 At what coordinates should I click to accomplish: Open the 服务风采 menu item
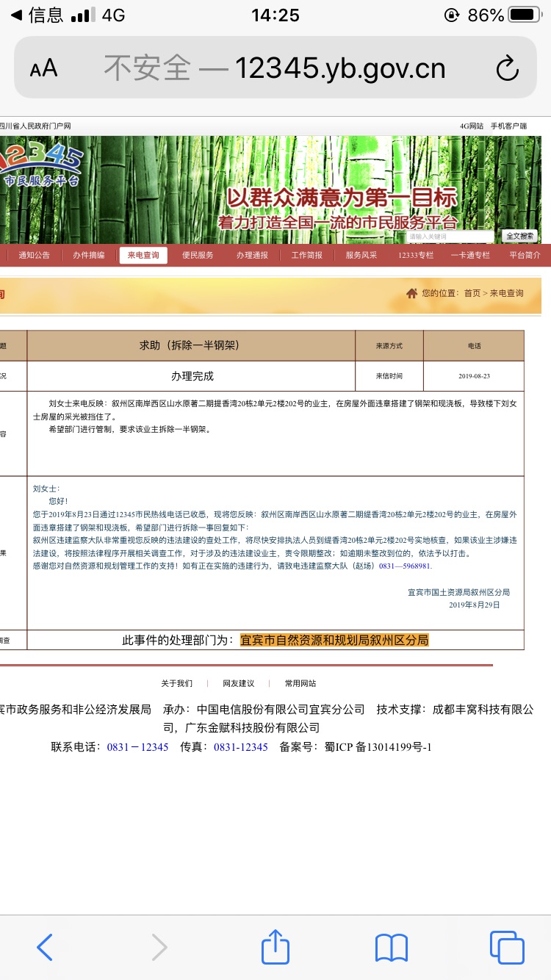tap(361, 255)
